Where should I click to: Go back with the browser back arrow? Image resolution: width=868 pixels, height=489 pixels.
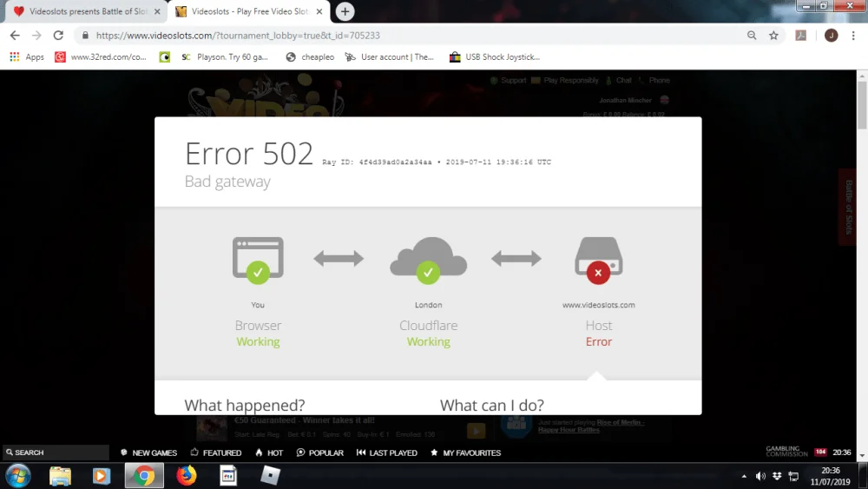(x=15, y=36)
